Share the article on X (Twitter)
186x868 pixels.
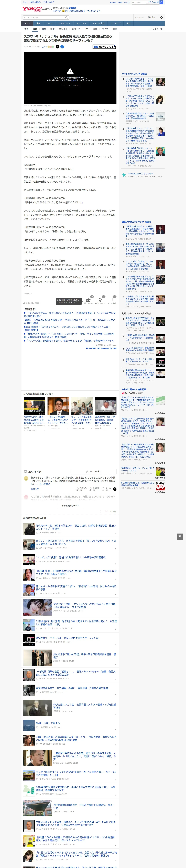(57, 47)
